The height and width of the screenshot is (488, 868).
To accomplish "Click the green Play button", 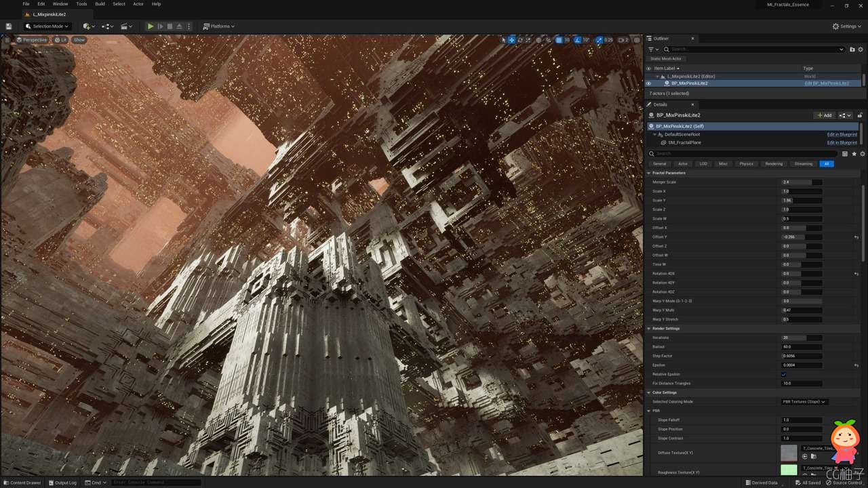I will tap(150, 26).
